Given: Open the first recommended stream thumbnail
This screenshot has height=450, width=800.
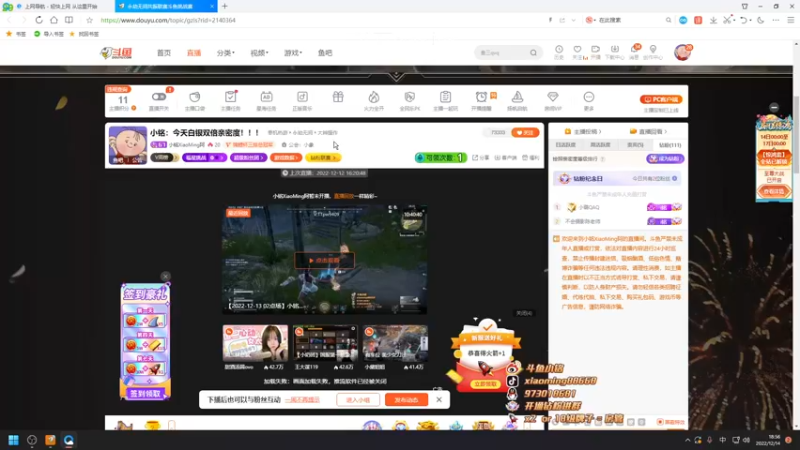Looking at the screenshot, I should point(255,343).
